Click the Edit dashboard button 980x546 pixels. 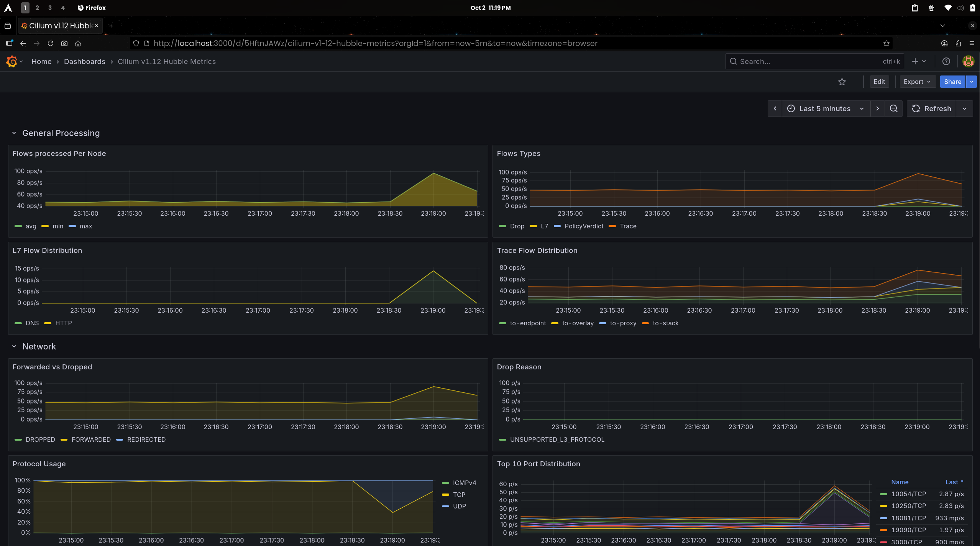879,82
